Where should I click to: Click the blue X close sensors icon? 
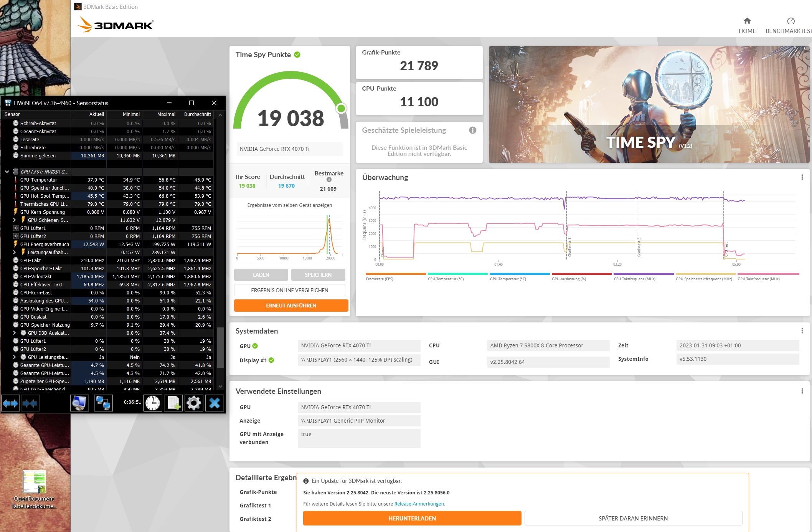(x=215, y=403)
